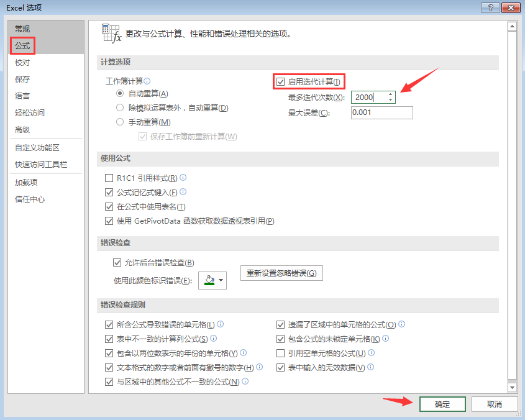525x420 pixels.
Task: Click the info icon next to 表中不一致的计算列公式
Action: click(213, 338)
